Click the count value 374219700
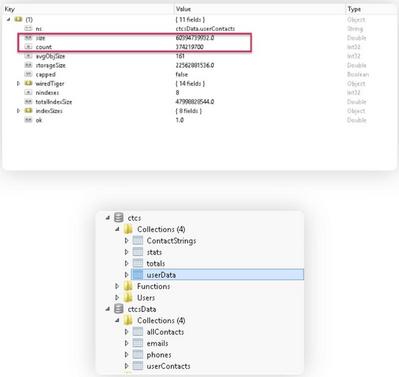Image resolution: width=399 pixels, height=377 pixels. pos(190,47)
